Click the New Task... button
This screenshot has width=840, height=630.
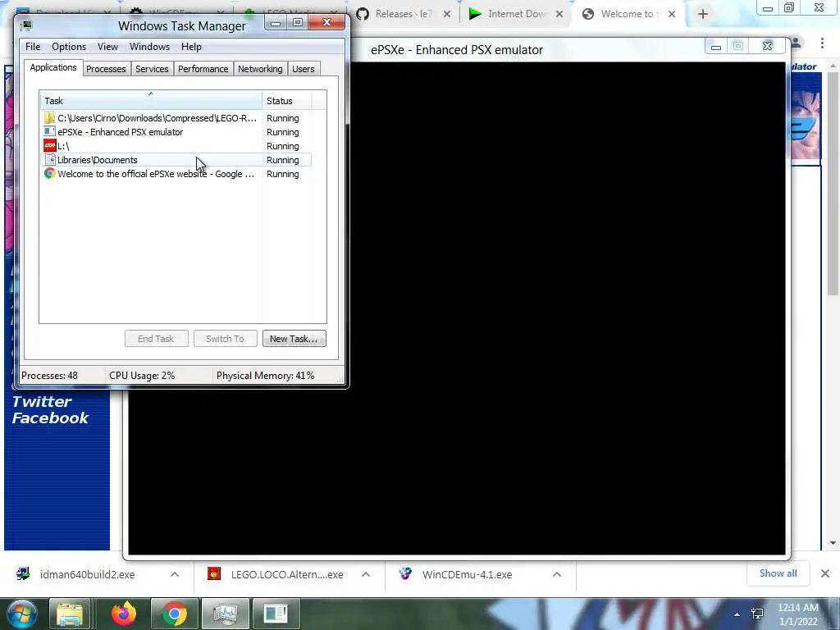[x=294, y=339]
